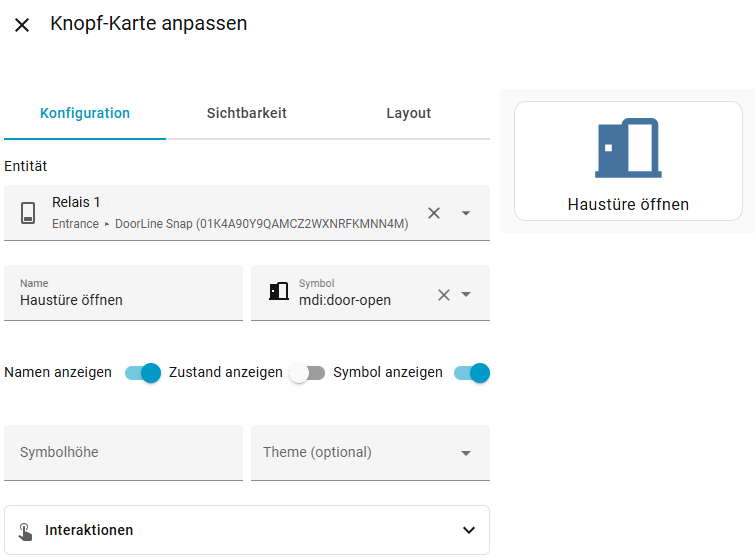The height and width of the screenshot is (560, 755).
Task: Clear the mdi:door-open symbol value
Action: 444,294
